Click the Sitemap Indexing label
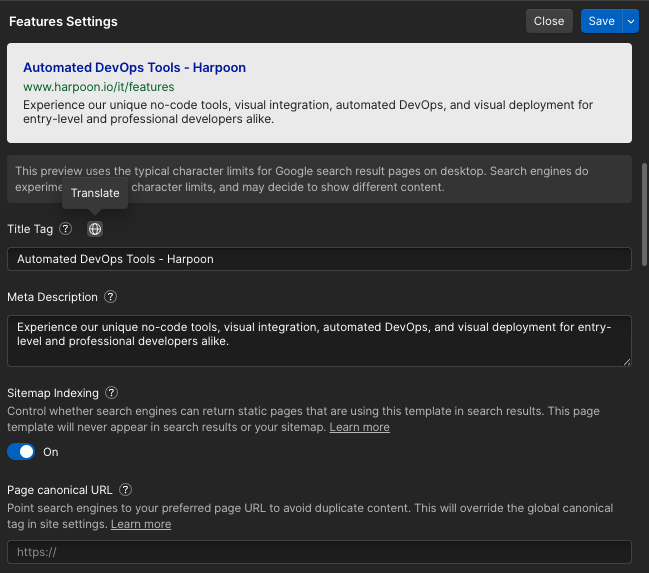Image resolution: width=649 pixels, height=573 pixels. (53, 393)
